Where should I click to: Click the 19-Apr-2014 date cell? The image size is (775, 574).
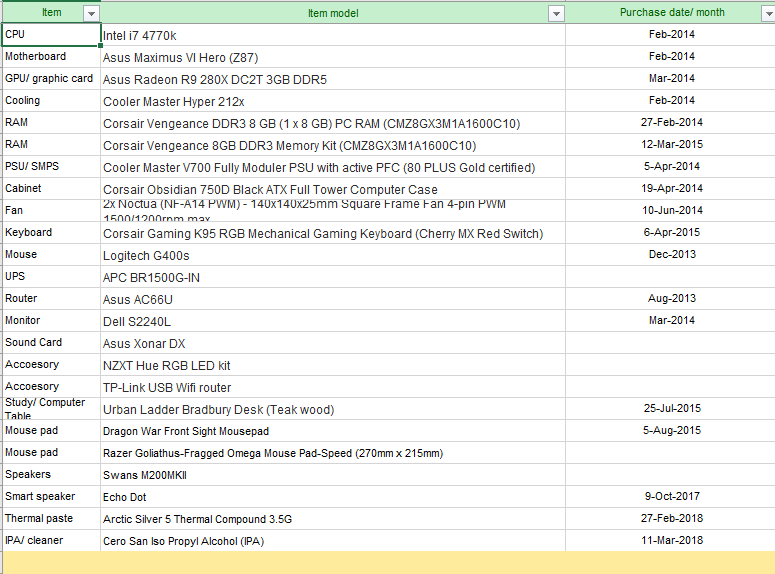click(672, 188)
